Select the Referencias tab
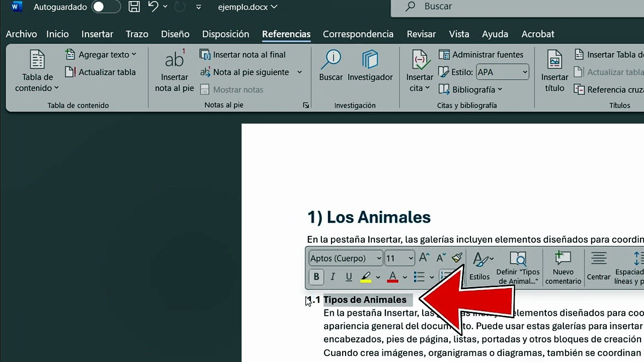644x362 pixels. [x=286, y=34]
